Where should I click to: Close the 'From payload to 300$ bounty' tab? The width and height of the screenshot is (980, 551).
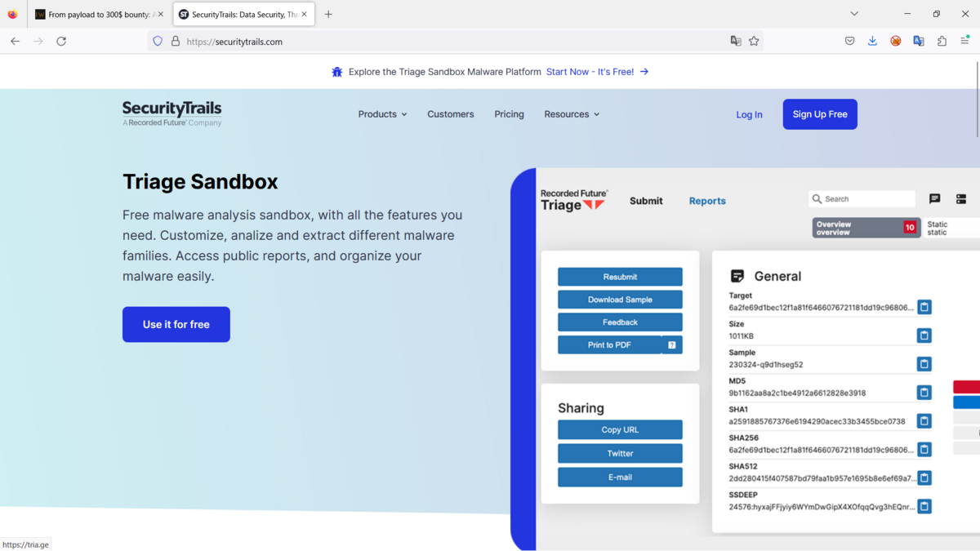160,14
